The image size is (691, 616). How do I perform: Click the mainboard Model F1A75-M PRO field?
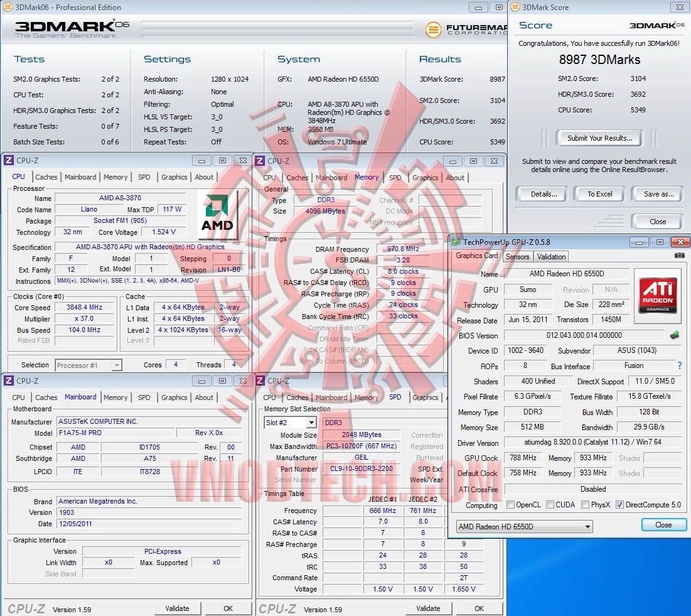[x=115, y=433]
